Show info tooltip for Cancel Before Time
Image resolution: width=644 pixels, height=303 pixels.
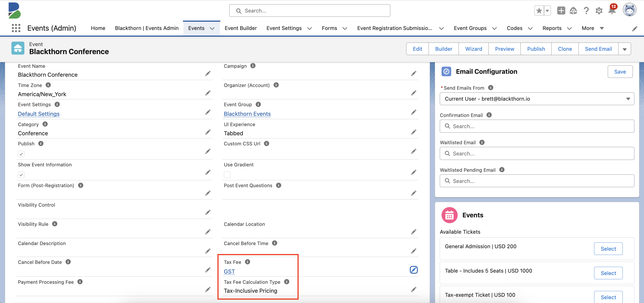[x=274, y=243]
